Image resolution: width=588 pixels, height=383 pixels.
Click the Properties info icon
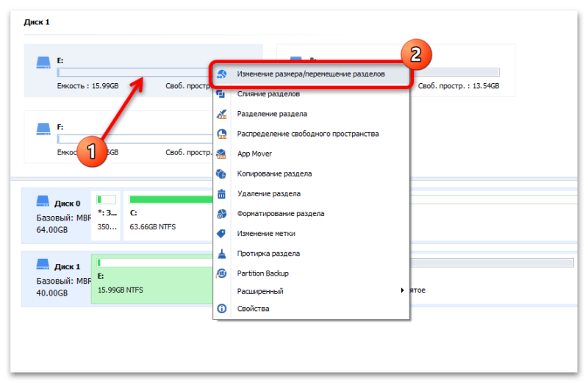tap(222, 309)
